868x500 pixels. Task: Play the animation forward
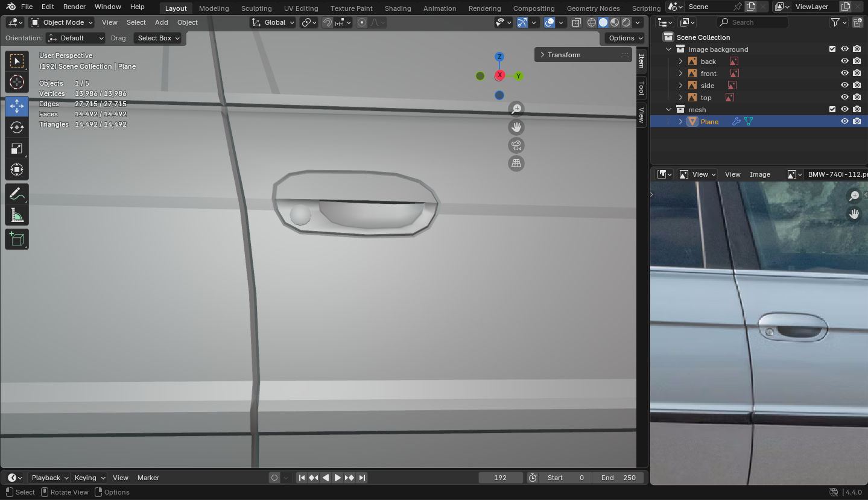coord(338,478)
